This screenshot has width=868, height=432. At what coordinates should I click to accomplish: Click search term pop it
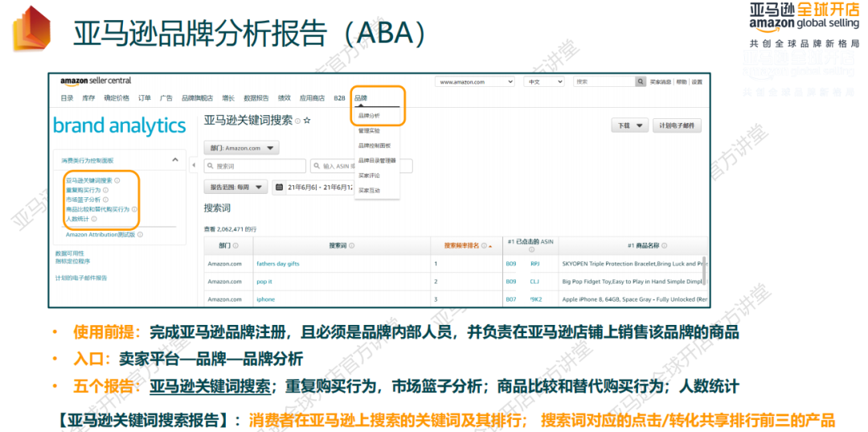click(265, 282)
